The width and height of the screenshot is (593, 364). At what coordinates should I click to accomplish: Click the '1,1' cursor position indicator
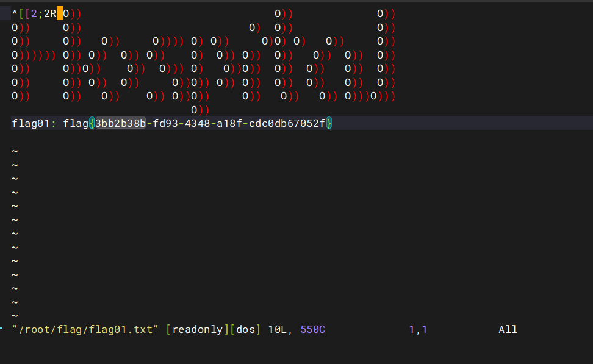pyautogui.click(x=418, y=330)
